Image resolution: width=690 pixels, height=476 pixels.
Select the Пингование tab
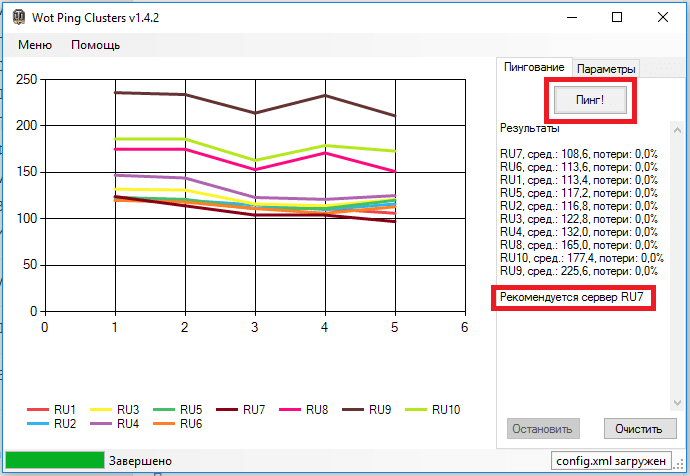(x=534, y=67)
